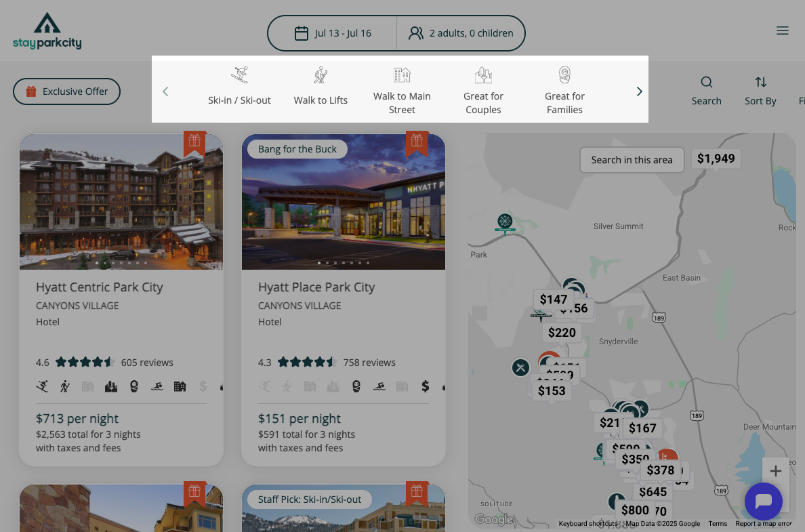
Task: Filter by Walk to Lifts
Action: pos(321,86)
